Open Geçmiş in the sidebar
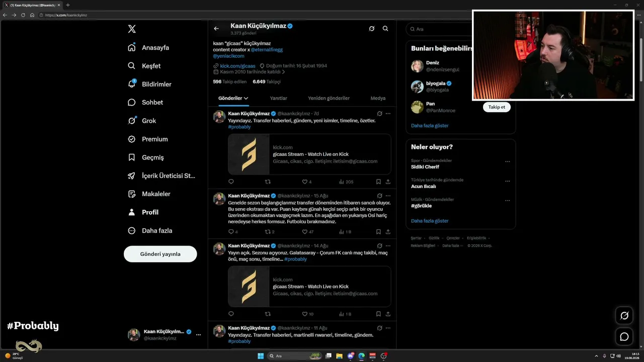Screen dimensions: 644x362 pyautogui.click(x=146, y=157)
